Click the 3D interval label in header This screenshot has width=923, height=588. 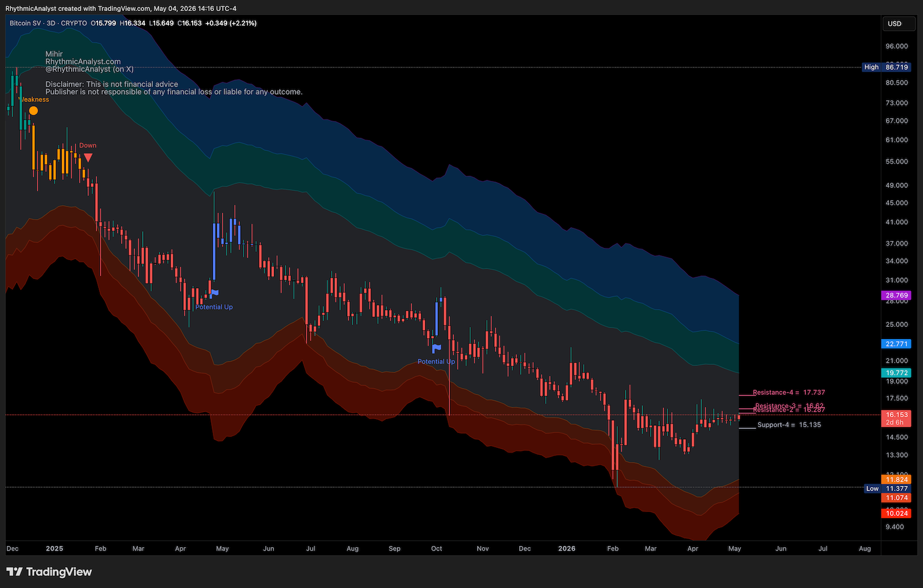(51, 24)
